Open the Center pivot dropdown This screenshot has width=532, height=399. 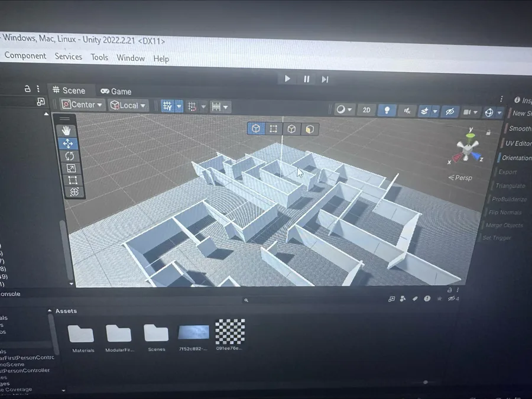pyautogui.click(x=82, y=105)
